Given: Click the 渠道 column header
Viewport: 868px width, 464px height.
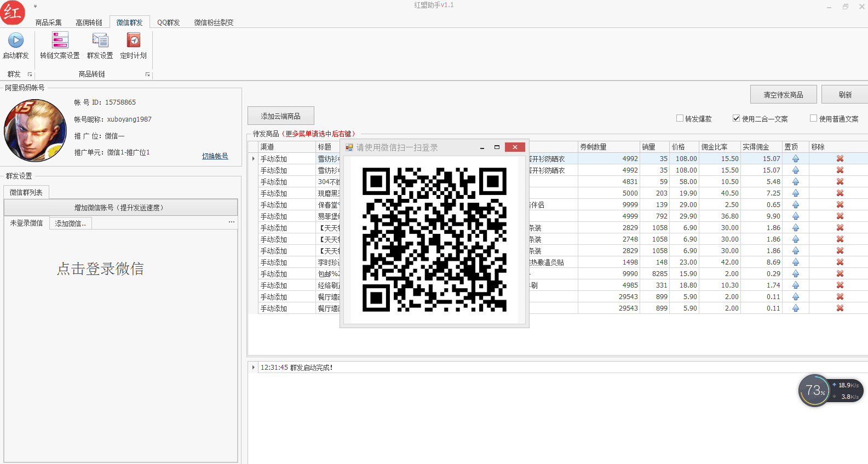Looking at the screenshot, I should click(x=287, y=147).
